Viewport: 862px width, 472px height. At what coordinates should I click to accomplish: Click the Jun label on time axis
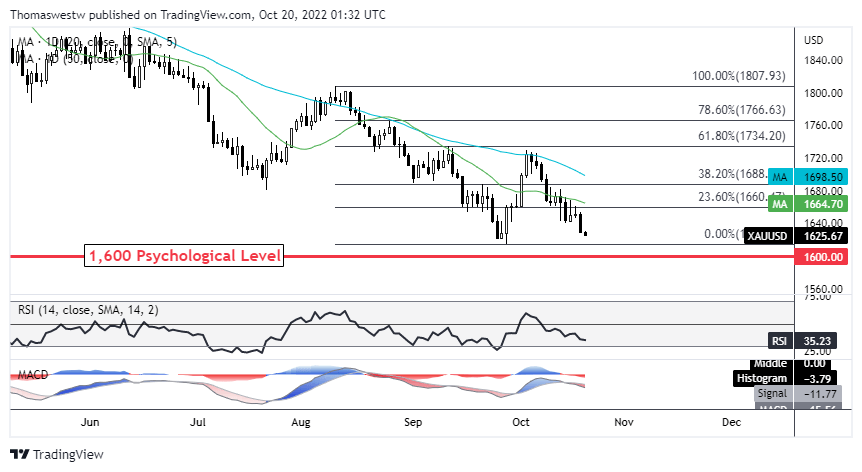click(x=90, y=422)
